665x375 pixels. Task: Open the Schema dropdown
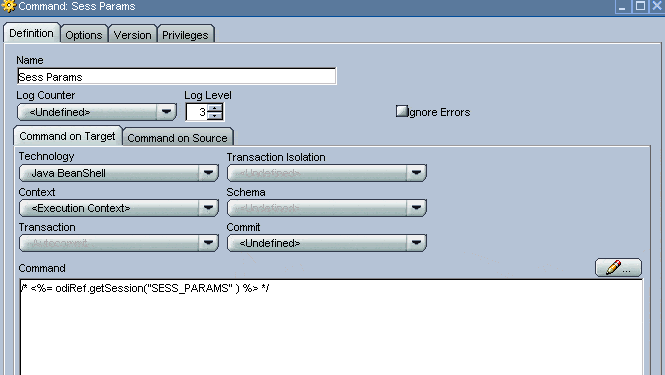(327, 208)
